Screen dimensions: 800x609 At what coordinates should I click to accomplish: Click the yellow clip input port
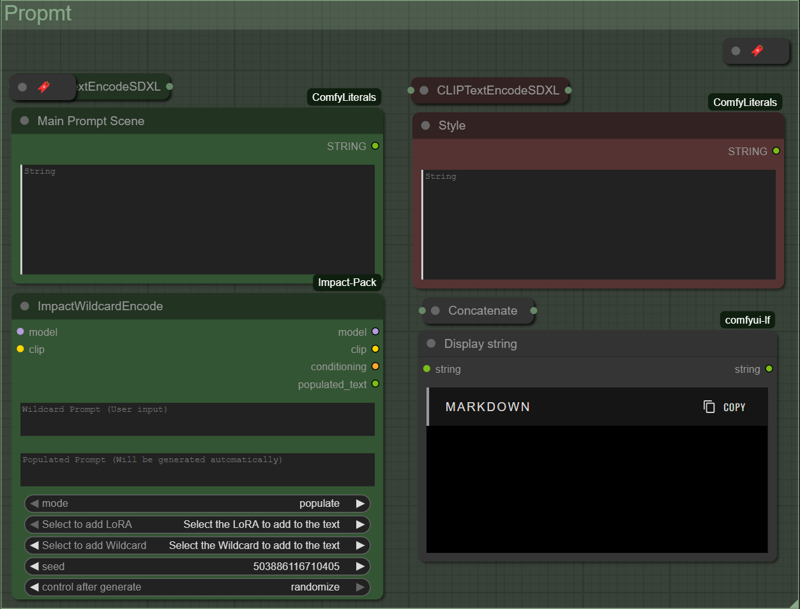click(x=20, y=349)
